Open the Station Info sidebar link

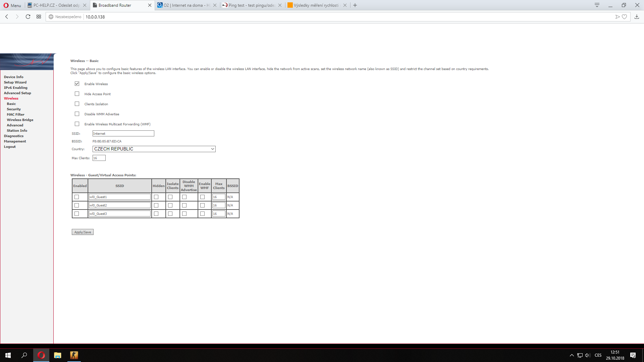pyautogui.click(x=17, y=131)
